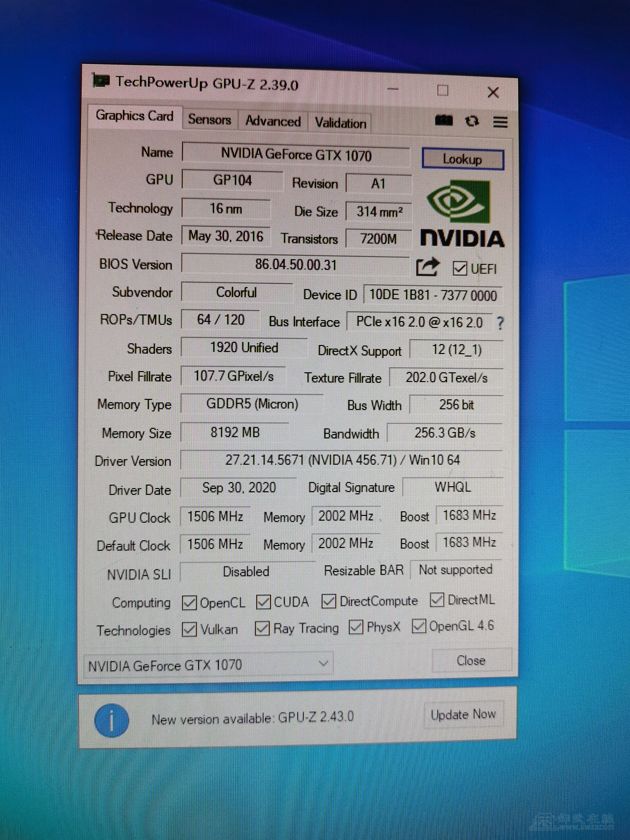Open the Validation tab
Viewport: 630px width, 840px height.
coord(340,123)
